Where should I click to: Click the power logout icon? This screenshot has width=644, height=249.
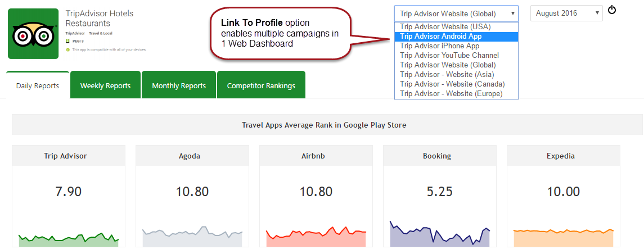coord(613,10)
